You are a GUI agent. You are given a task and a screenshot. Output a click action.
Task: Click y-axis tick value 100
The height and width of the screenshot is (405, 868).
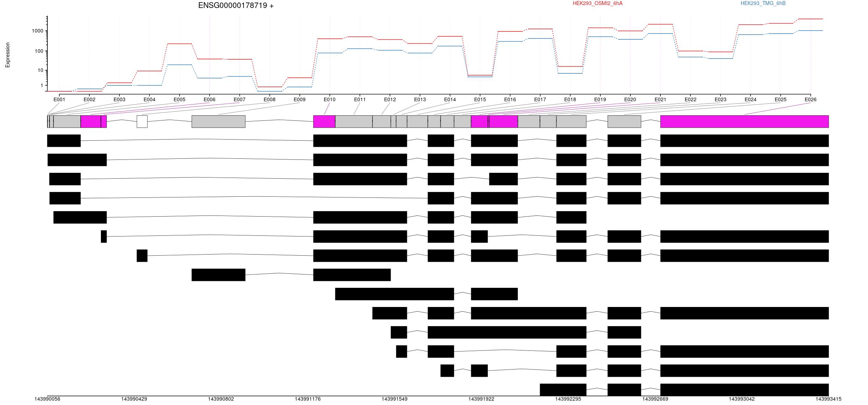tap(39, 51)
